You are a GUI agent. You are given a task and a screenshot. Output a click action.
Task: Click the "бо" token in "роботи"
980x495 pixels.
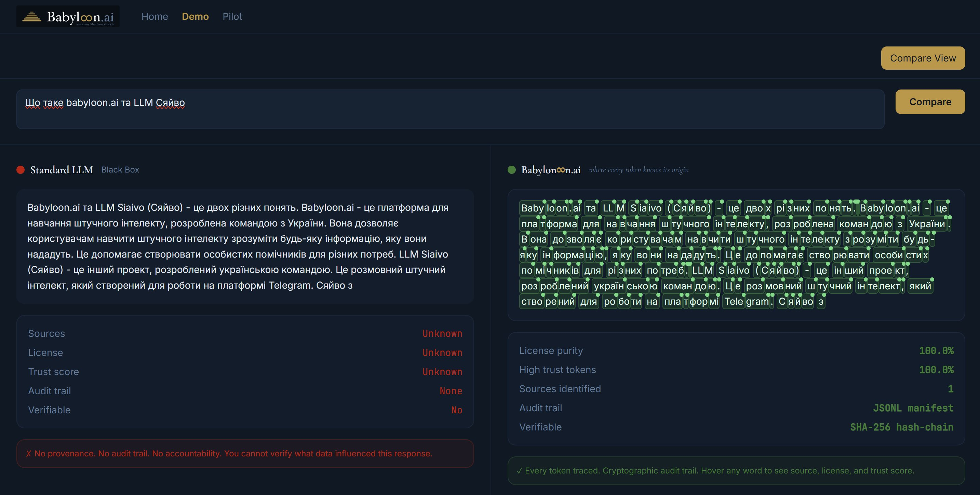click(x=624, y=302)
